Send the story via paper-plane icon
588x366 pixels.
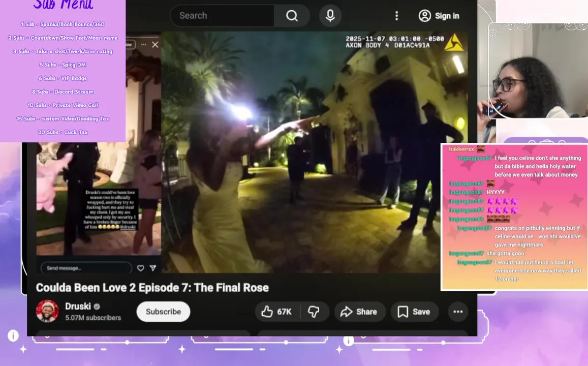click(152, 268)
